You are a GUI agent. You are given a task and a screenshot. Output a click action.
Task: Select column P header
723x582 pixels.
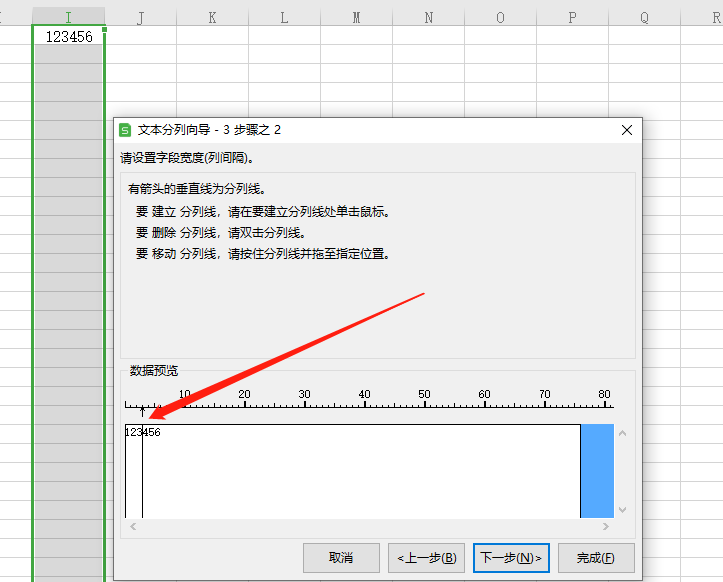572,17
